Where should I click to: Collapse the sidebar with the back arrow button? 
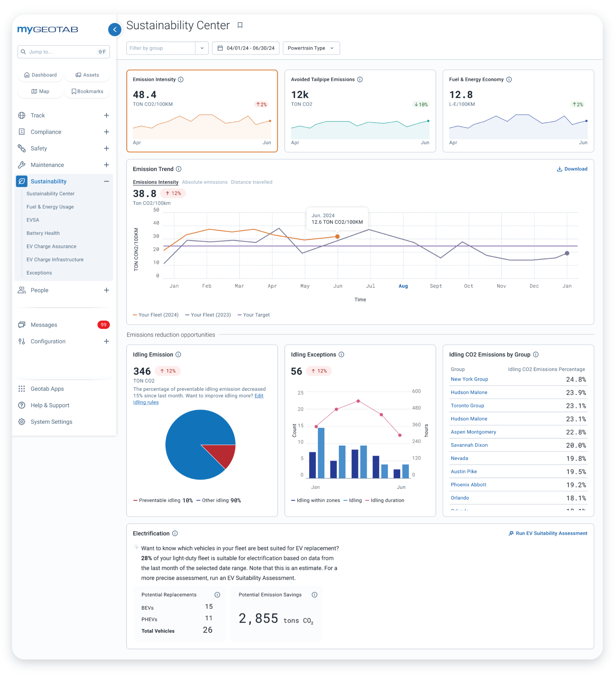pos(115,30)
